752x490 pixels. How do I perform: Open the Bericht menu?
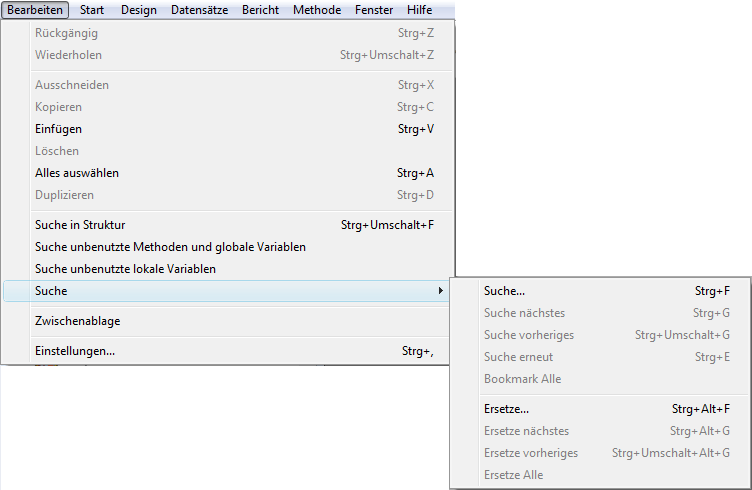260,10
